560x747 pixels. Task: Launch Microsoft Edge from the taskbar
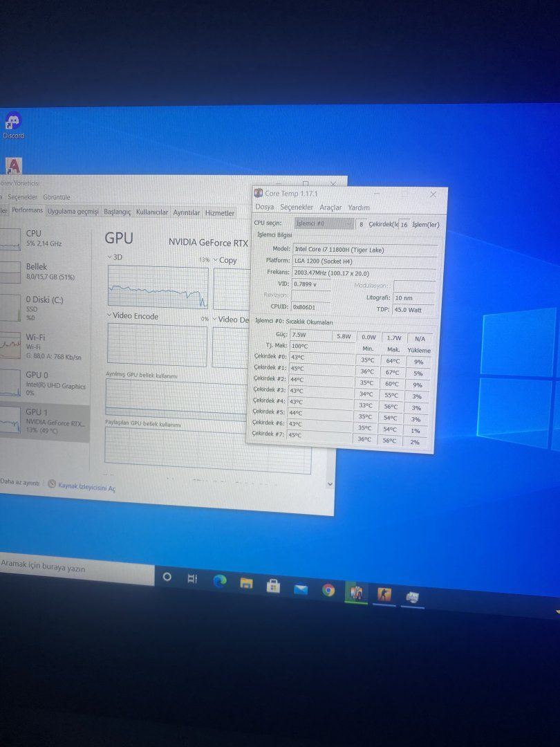tap(220, 581)
